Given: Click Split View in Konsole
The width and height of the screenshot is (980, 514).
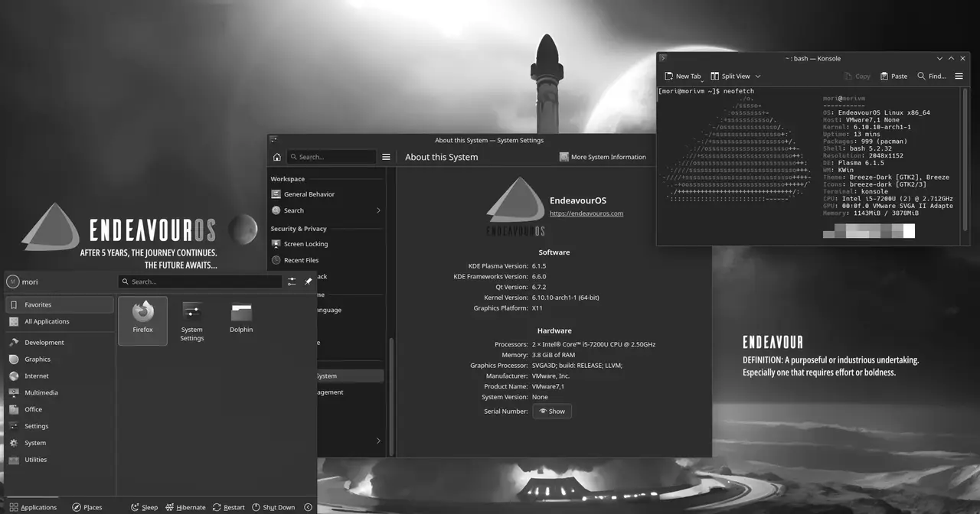Looking at the screenshot, I should coord(730,76).
